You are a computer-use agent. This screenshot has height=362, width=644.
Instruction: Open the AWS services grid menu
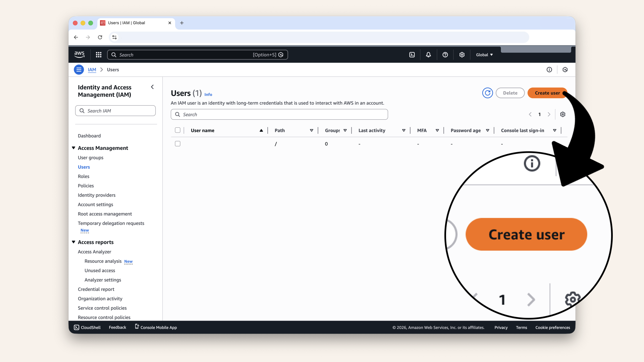pyautogui.click(x=99, y=55)
